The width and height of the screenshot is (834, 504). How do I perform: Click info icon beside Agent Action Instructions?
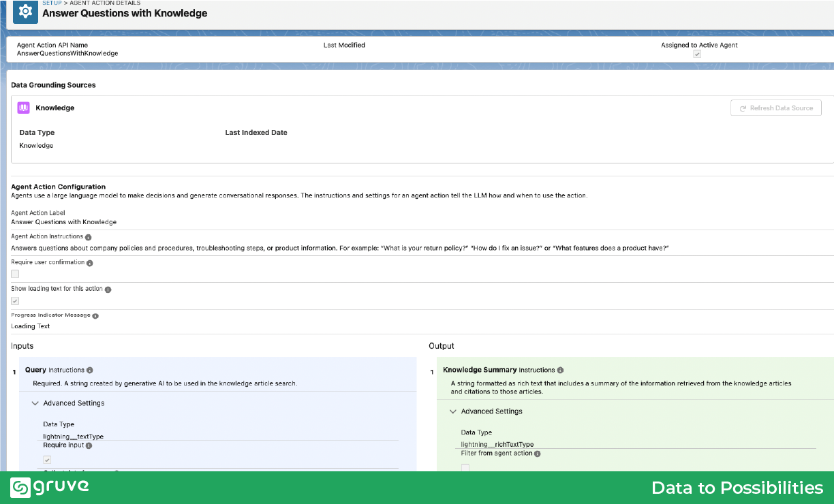[x=88, y=237]
